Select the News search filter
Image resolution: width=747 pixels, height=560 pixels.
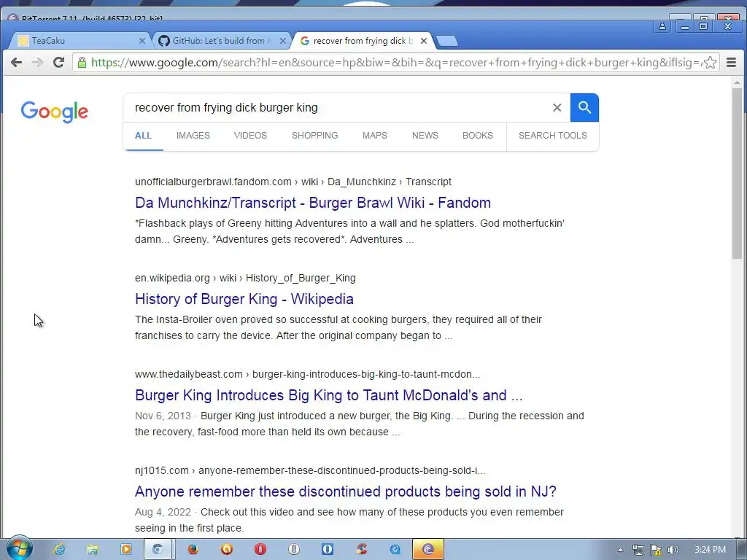(x=425, y=136)
